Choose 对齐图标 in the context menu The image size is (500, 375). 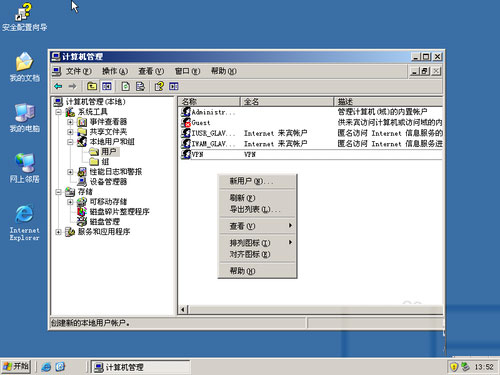tap(257, 254)
